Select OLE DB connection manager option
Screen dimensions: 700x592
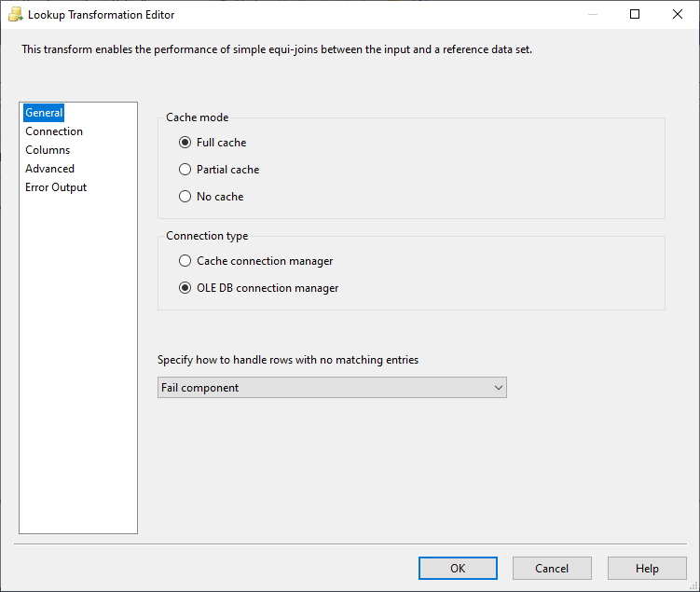pyautogui.click(x=185, y=288)
